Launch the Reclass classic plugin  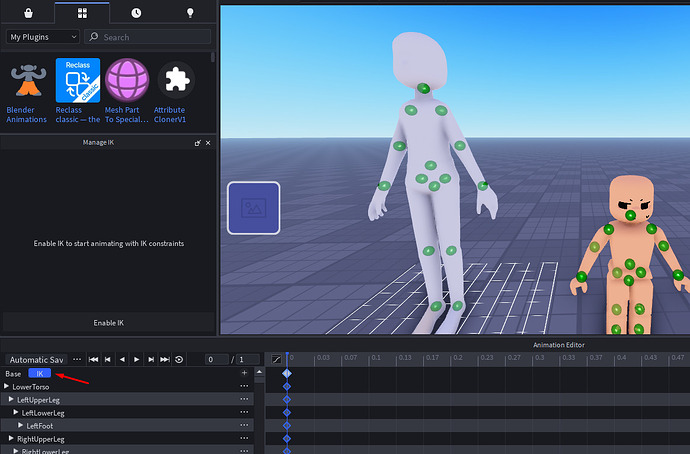coord(78,78)
